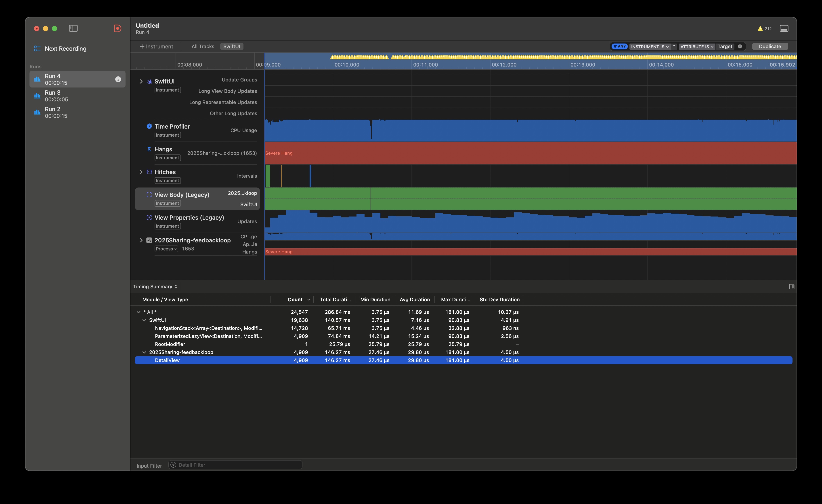
Task: Expand the SwiftUI instrument track
Action: (141, 81)
